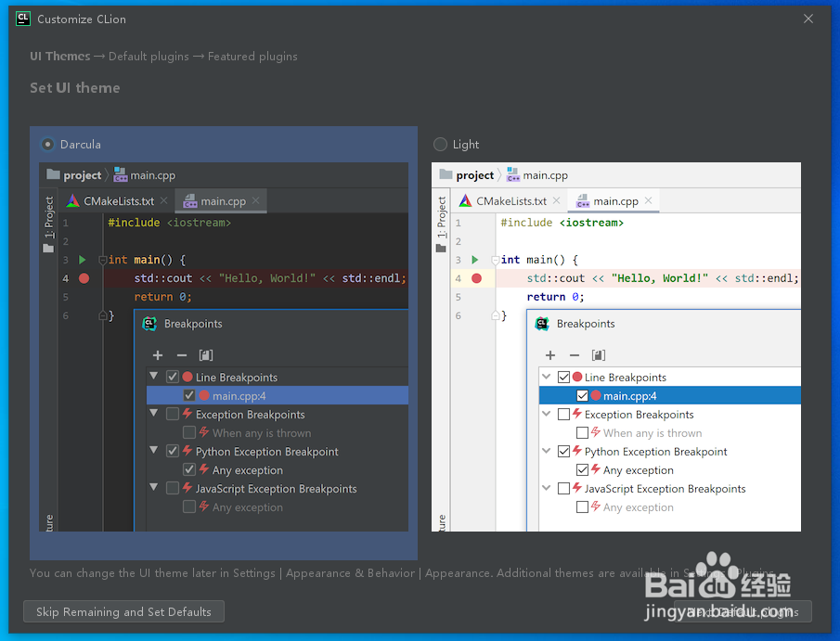
Task: Close main.cpp tab in Darcula preview
Action: tap(255, 200)
